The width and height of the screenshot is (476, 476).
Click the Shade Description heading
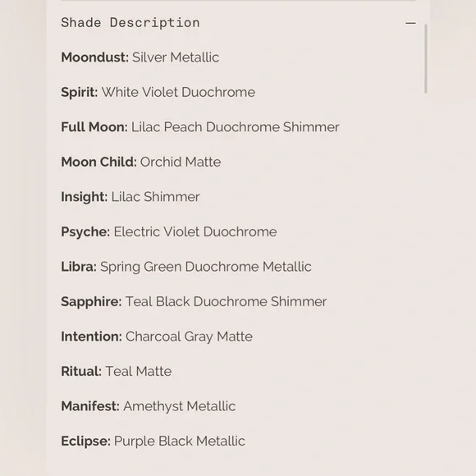(x=130, y=23)
